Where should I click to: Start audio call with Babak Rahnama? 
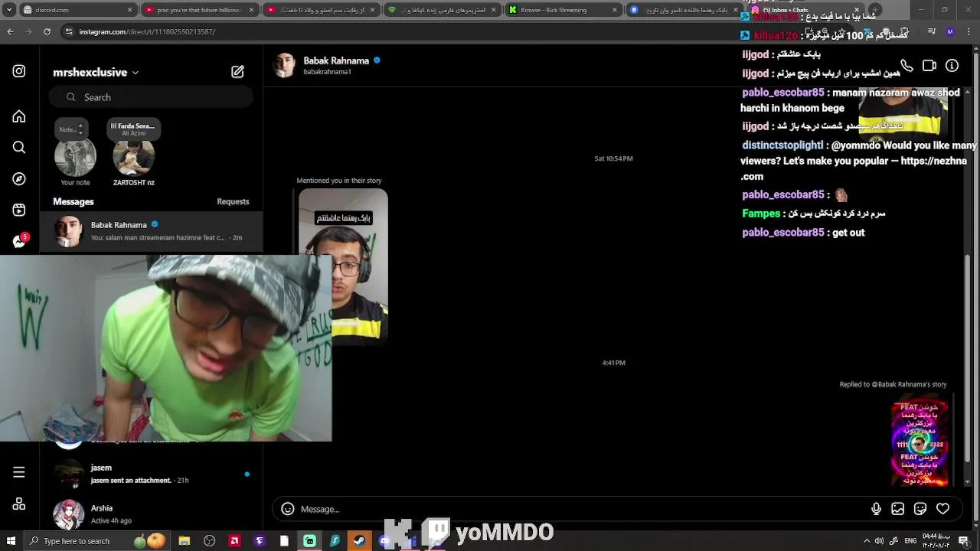(906, 66)
